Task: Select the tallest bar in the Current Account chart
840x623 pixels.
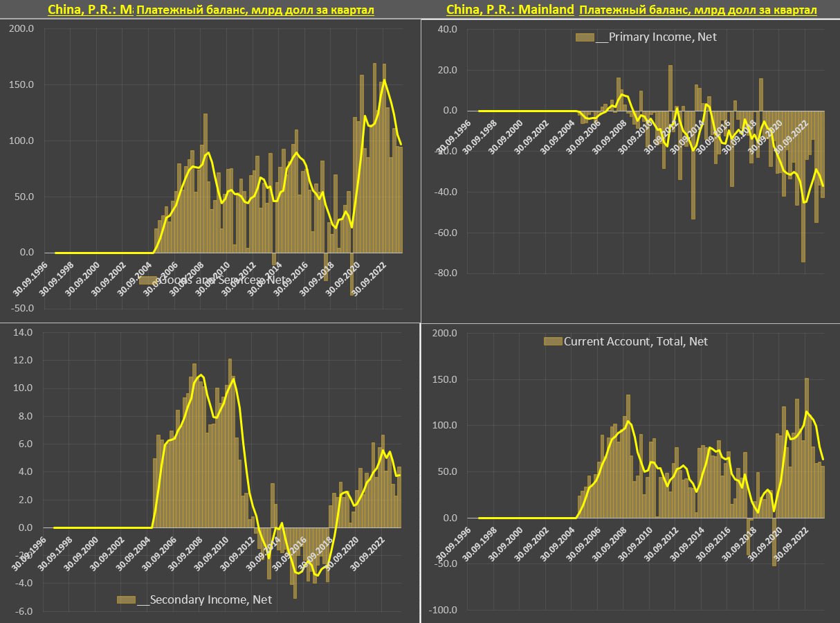Action: [807, 448]
